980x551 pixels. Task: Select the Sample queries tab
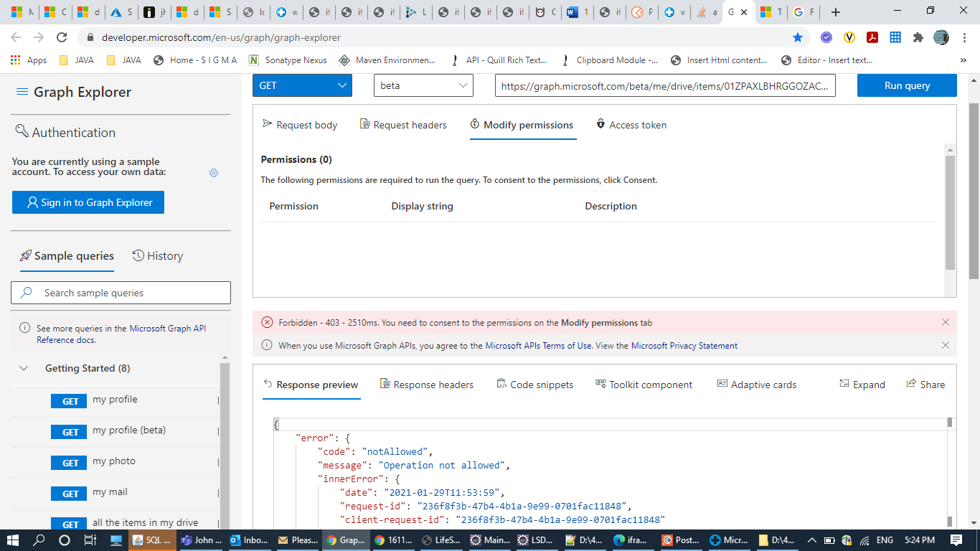pyautogui.click(x=67, y=256)
